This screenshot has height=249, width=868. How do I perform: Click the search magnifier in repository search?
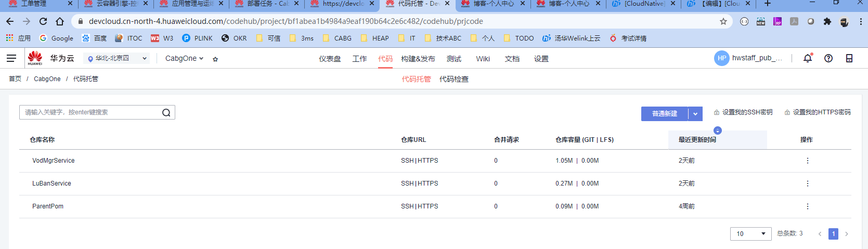tap(166, 112)
